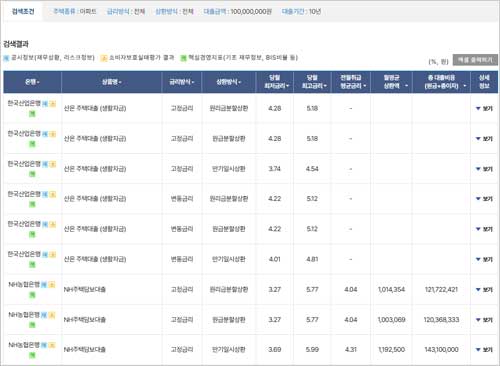Open blue 공시정보 icon in 한국산업은행 변동금리 원금분할상환 row
500x366 pixels.
pos(45,224)
